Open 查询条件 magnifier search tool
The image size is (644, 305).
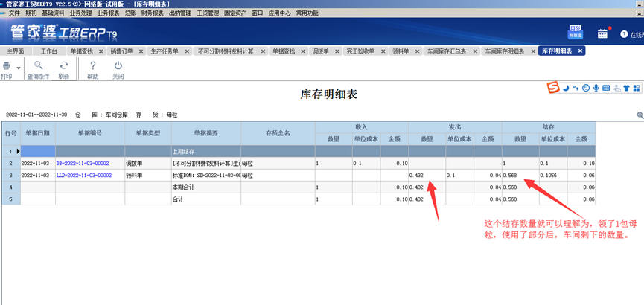click(x=38, y=65)
